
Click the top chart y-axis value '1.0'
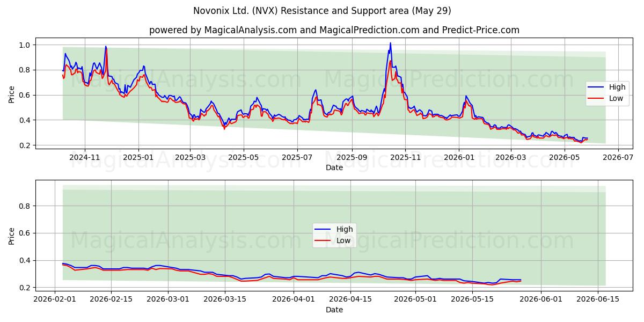26,45
